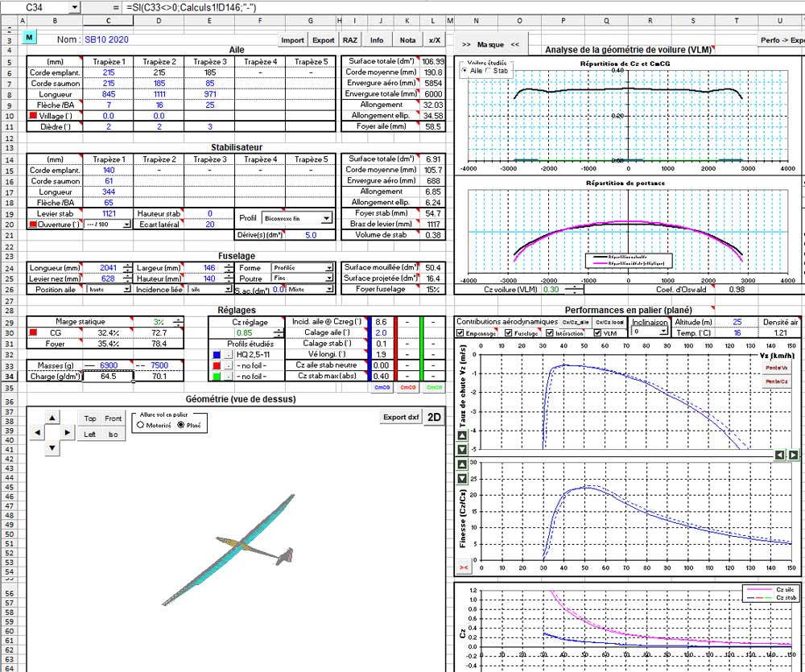The image size is (805, 672).
Task: Open the foil picker button for HQ 2,5-11
Action: (x=229, y=355)
